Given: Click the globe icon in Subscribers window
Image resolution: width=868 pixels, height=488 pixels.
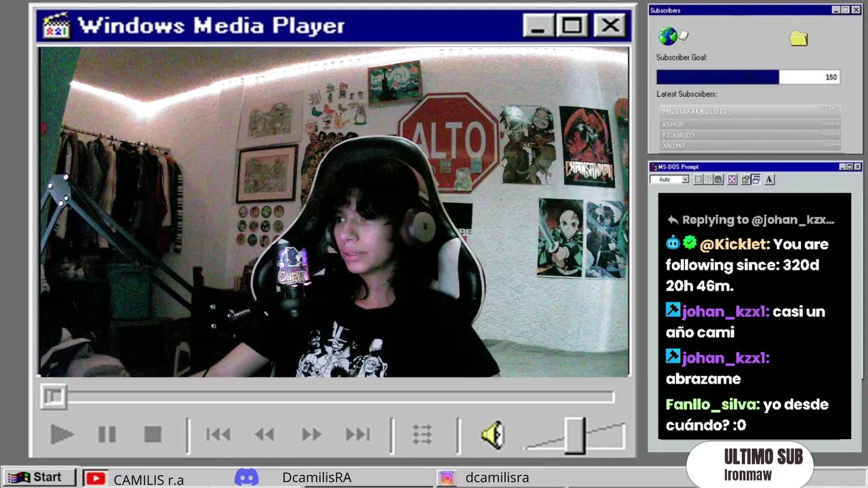Looking at the screenshot, I should pyautogui.click(x=668, y=36).
